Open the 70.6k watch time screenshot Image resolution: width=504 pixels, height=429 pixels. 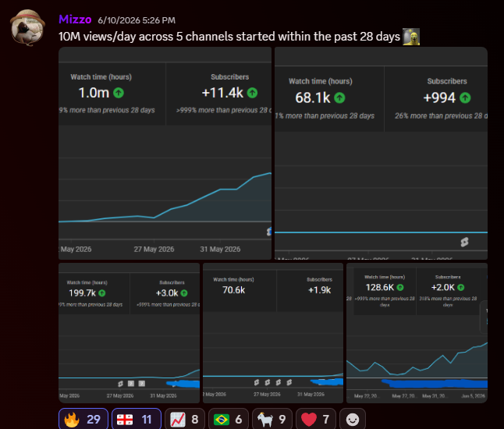point(273,333)
